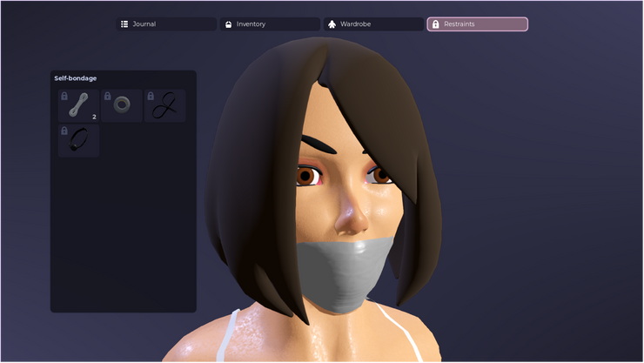The image size is (644, 363).
Task: Click the bag icon on the Inventory tab
Action: coord(229,24)
